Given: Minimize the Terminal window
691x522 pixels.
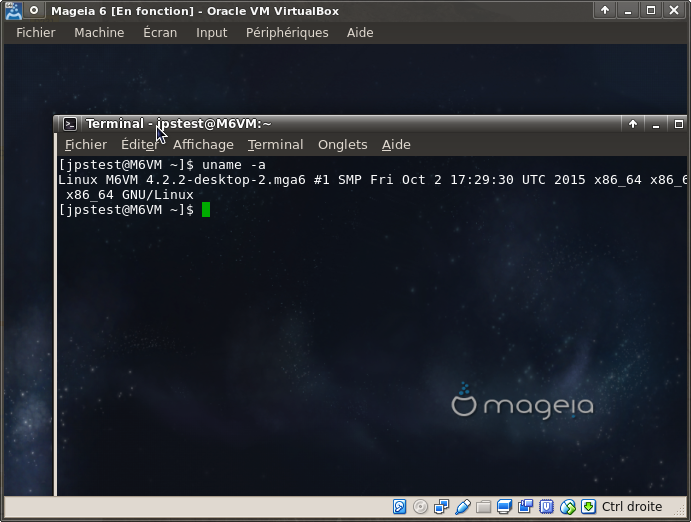Looking at the screenshot, I should click(x=656, y=124).
